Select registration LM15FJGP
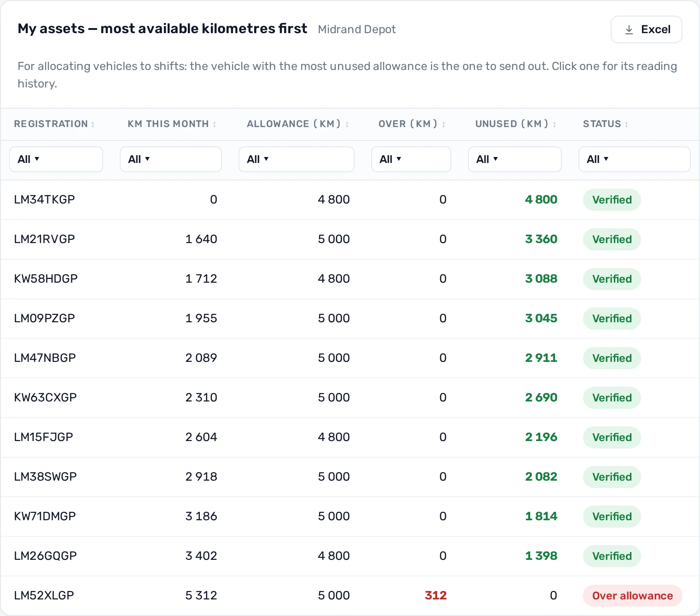The image size is (700, 616). (43, 437)
